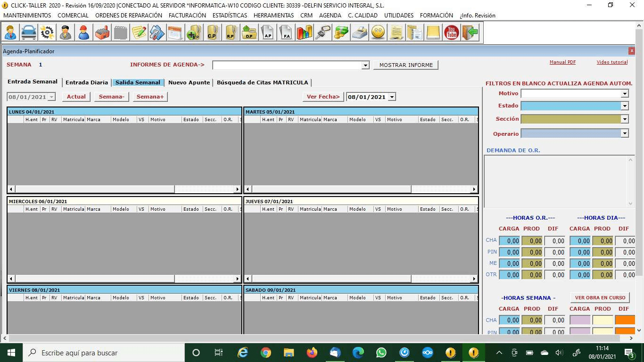This screenshot has width=644, height=362.
Task: Expand the Informes de Agenda combo box
Action: [x=365, y=66]
